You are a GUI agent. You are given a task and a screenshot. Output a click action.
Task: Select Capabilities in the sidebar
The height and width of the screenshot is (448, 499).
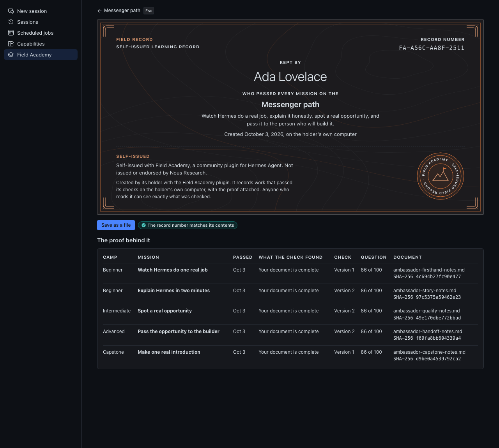pos(41,44)
